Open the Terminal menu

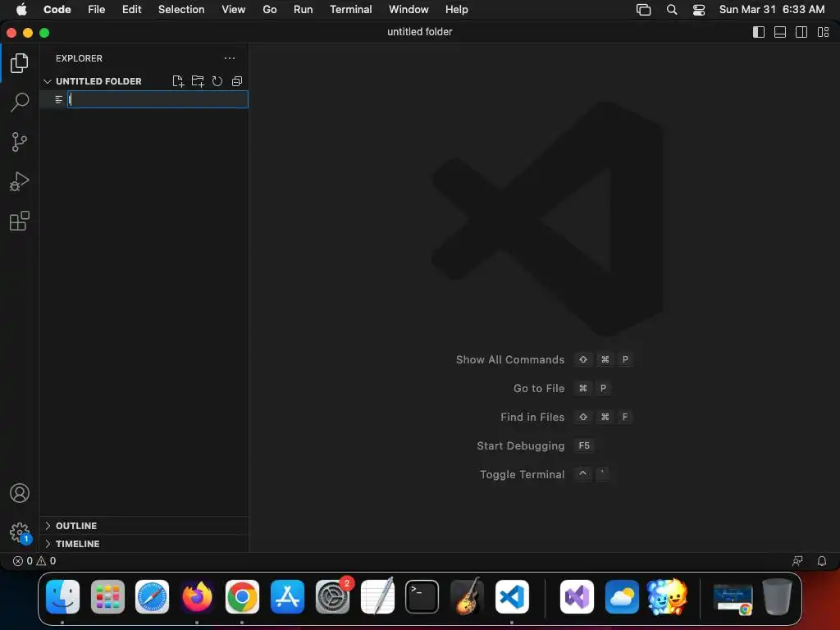pos(350,10)
